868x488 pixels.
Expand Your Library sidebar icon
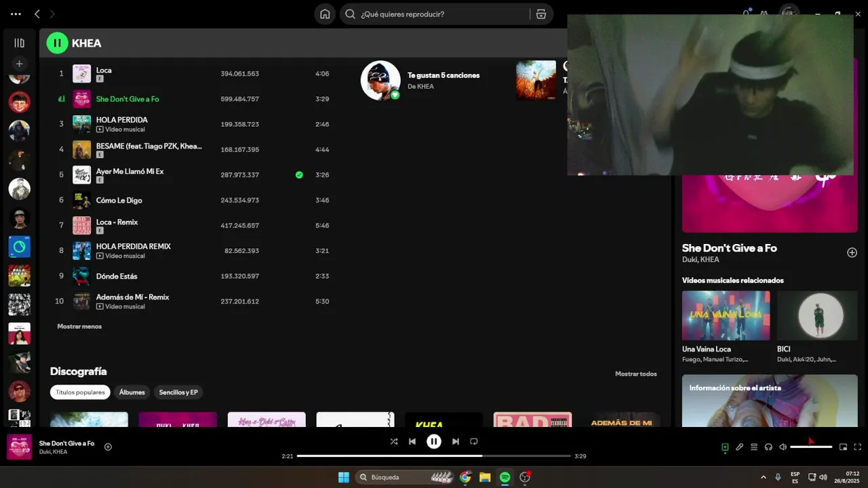19,43
